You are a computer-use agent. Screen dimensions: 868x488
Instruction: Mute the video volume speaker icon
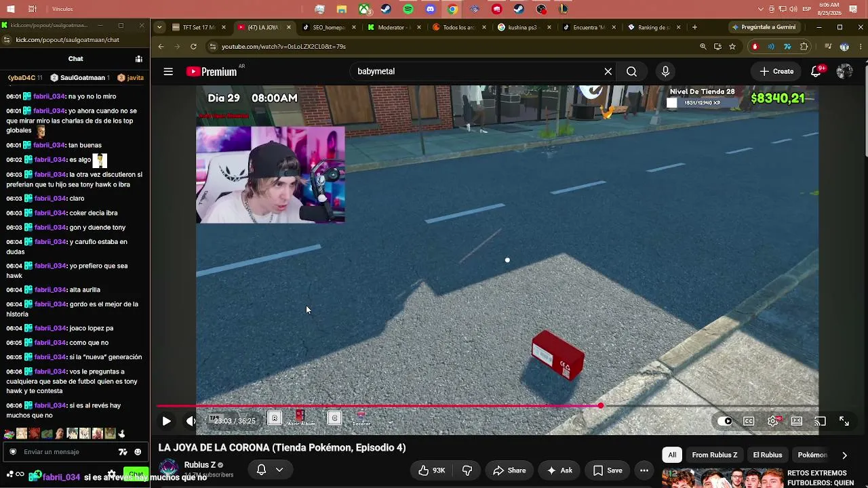[x=191, y=421]
